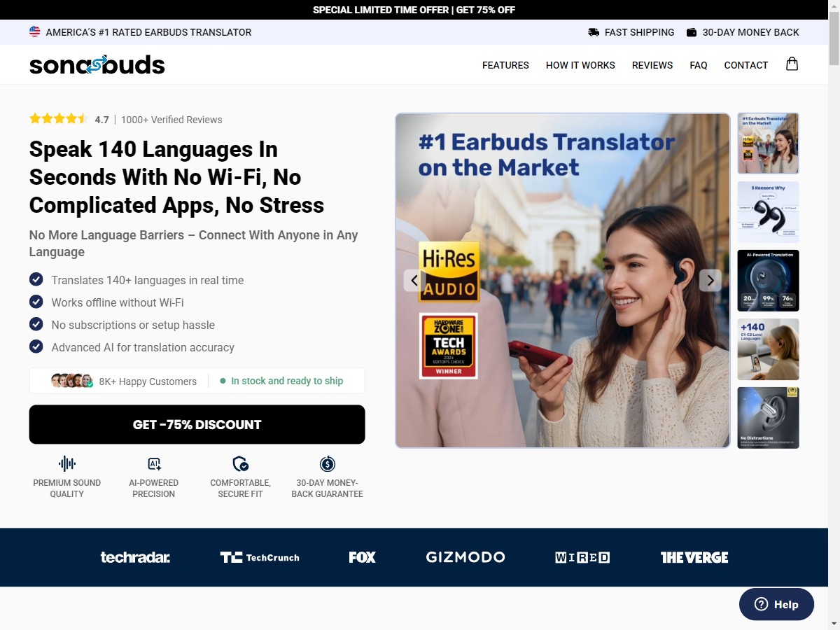Click the comfortable secure fit shield icon
Screen dimensions: 840x630
pos(241,463)
